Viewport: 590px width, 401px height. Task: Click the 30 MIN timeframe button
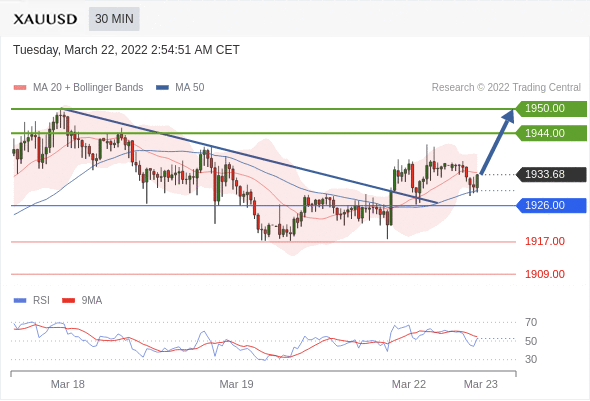[114, 19]
